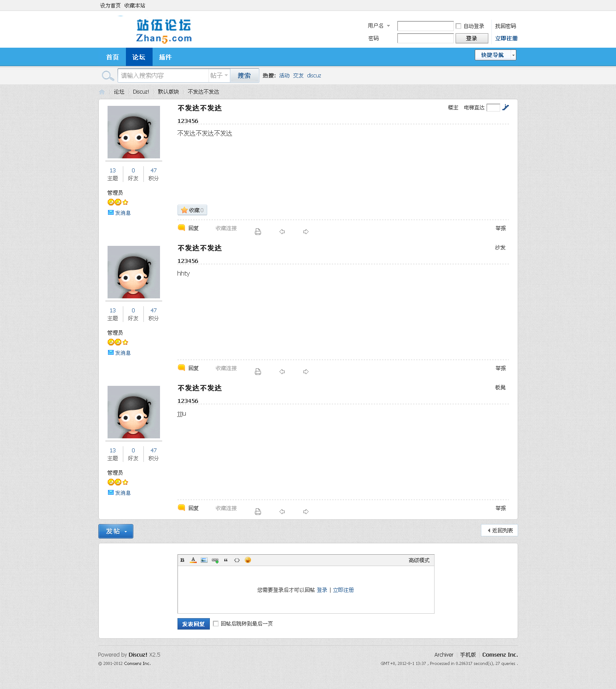Click 设为首页 in the top bar
This screenshot has height=689, width=616.
tap(110, 6)
